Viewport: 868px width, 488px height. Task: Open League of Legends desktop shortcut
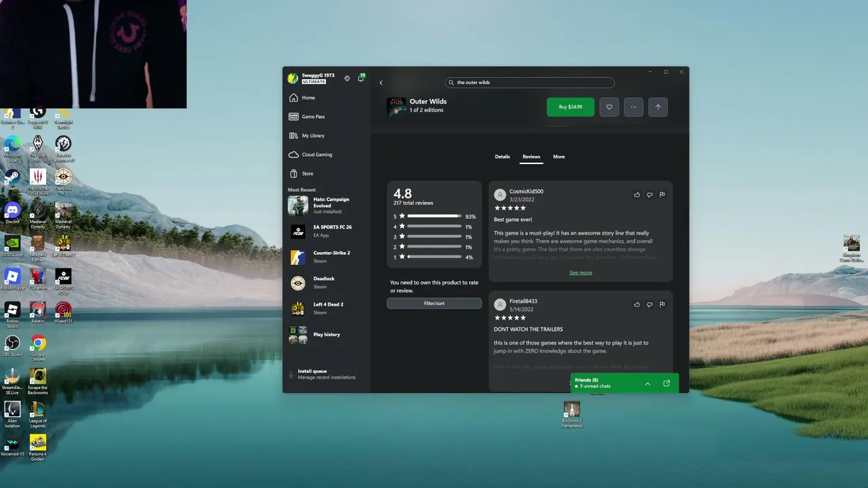[38, 412]
